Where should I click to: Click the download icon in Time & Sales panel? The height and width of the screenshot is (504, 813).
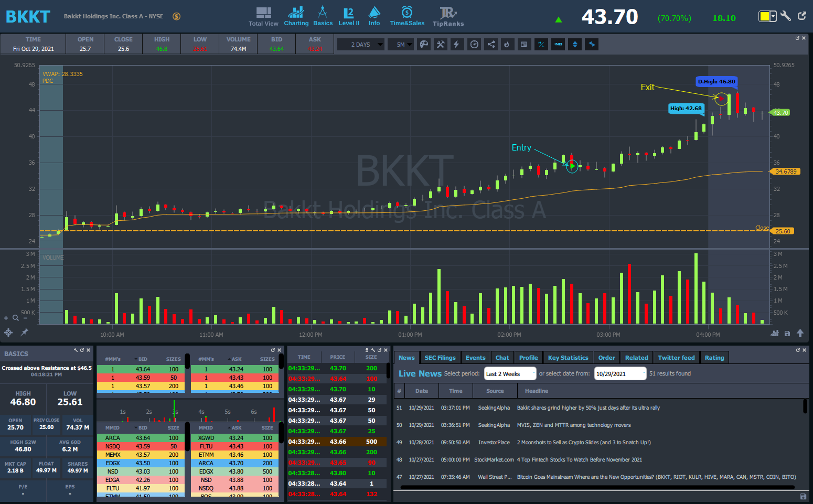point(367,350)
